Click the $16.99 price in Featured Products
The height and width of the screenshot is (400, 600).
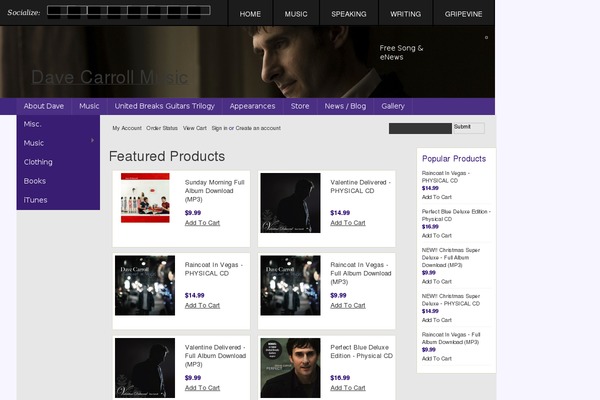(x=340, y=378)
